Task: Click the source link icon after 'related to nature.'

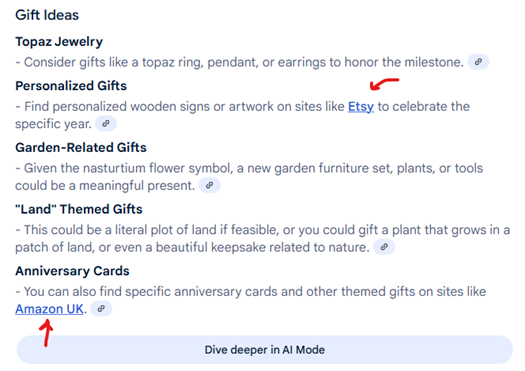Action: pyautogui.click(x=384, y=247)
